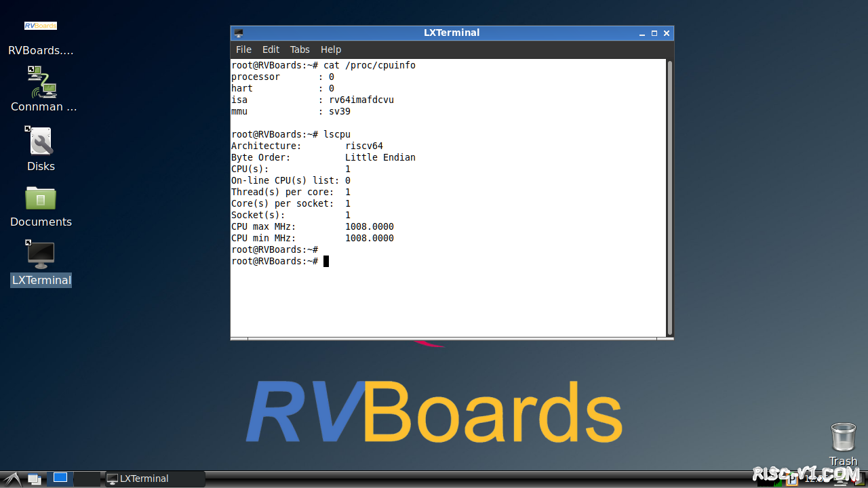Click the 'Little Endian' byte order value
The width and height of the screenshot is (868, 488).
point(380,157)
